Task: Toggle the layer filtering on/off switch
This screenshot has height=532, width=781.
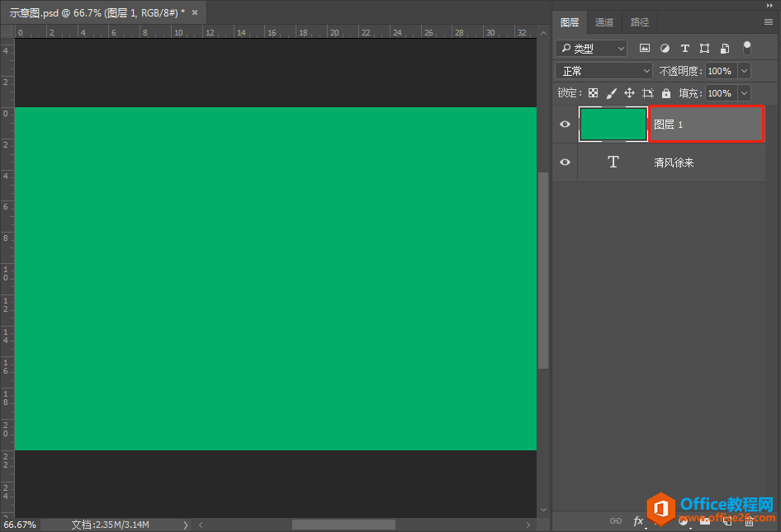Action: tap(746, 48)
